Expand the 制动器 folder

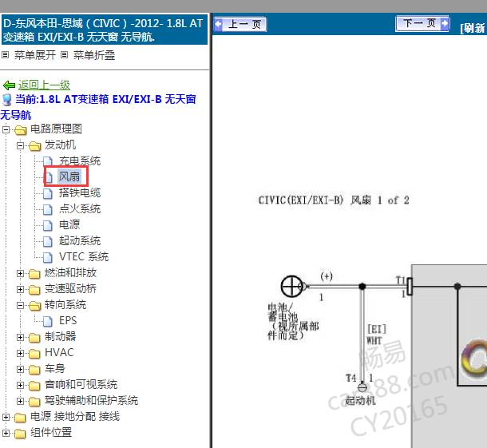coord(20,337)
